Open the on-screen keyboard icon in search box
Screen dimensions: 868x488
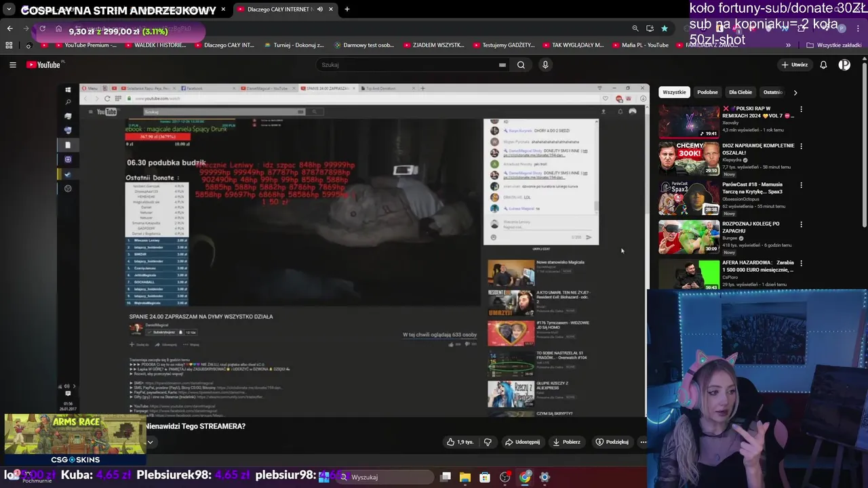pos(502,65)
